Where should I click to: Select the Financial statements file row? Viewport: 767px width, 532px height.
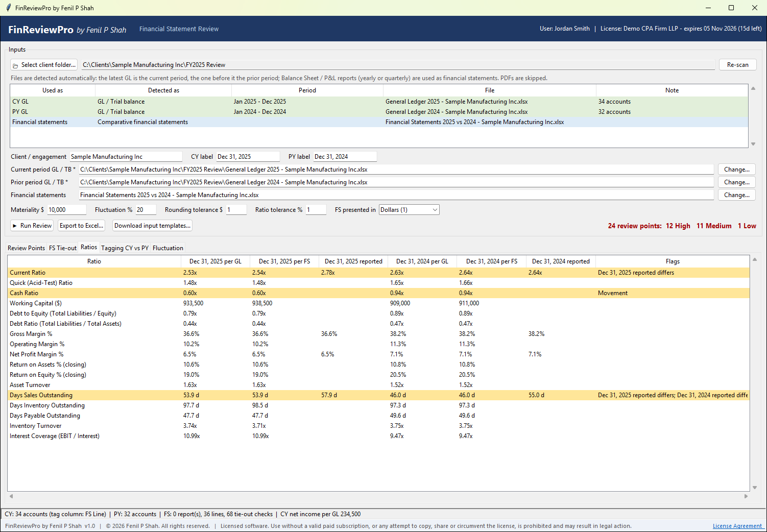pyautogui.click(x=379, y=122)
